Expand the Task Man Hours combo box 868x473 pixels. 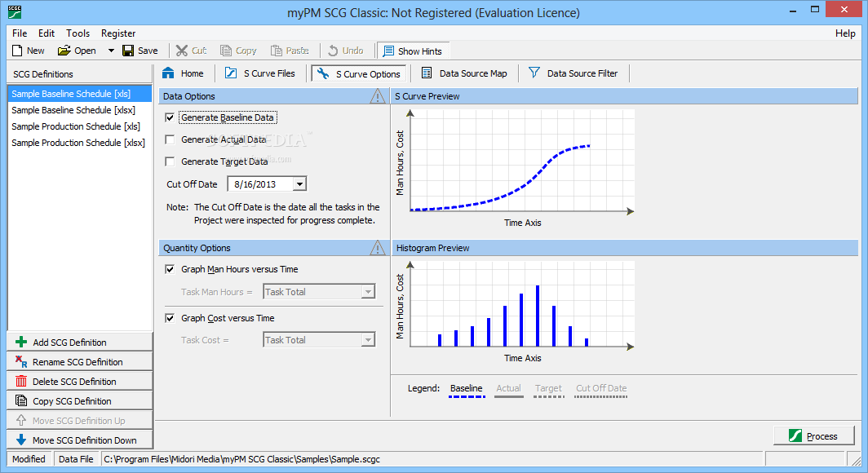click(368, 291)
